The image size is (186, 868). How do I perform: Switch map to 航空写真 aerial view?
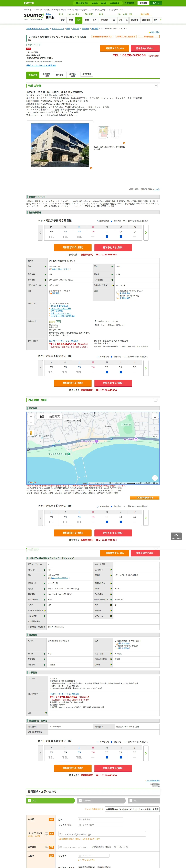tap(55, 416)
